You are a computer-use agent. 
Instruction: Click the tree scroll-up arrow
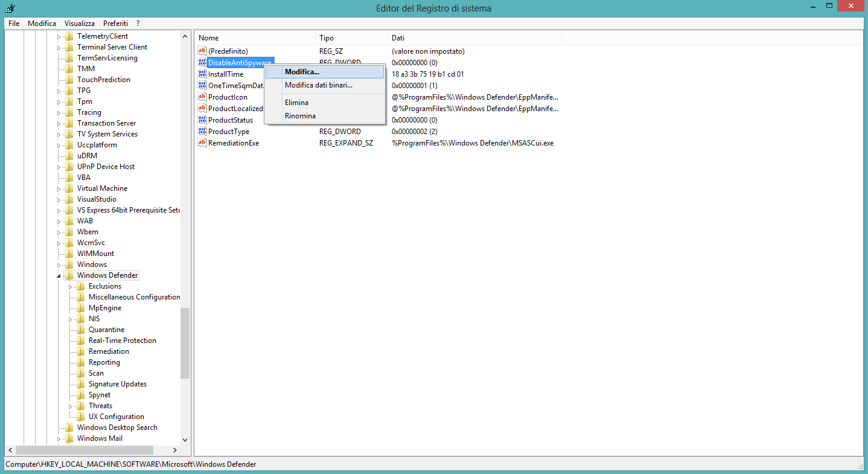pos(185,36)
